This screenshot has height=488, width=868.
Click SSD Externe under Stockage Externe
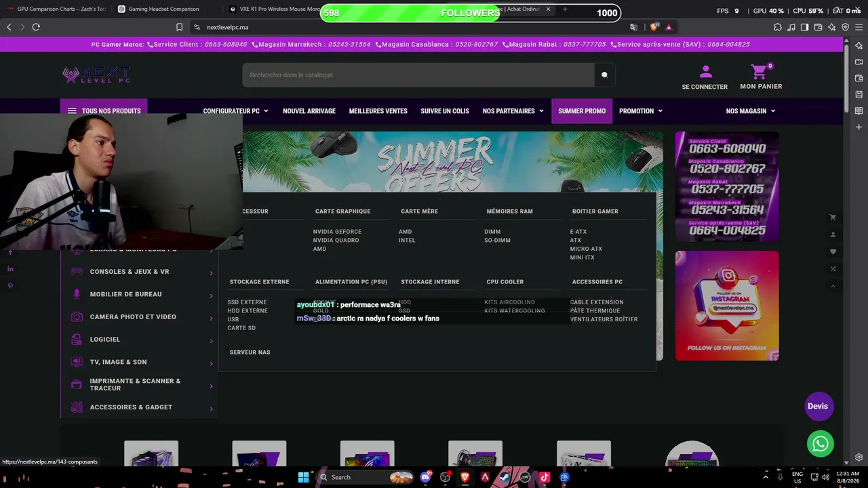tap(247, 302)
